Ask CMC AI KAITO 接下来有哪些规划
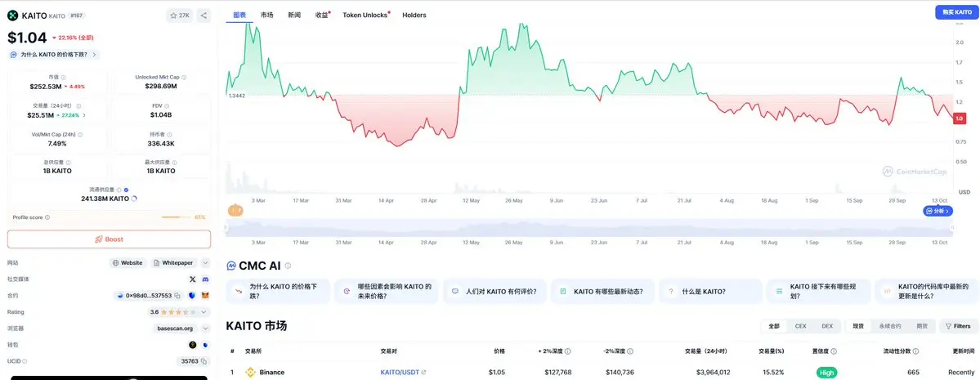980x380 pixels. (818, 291)
